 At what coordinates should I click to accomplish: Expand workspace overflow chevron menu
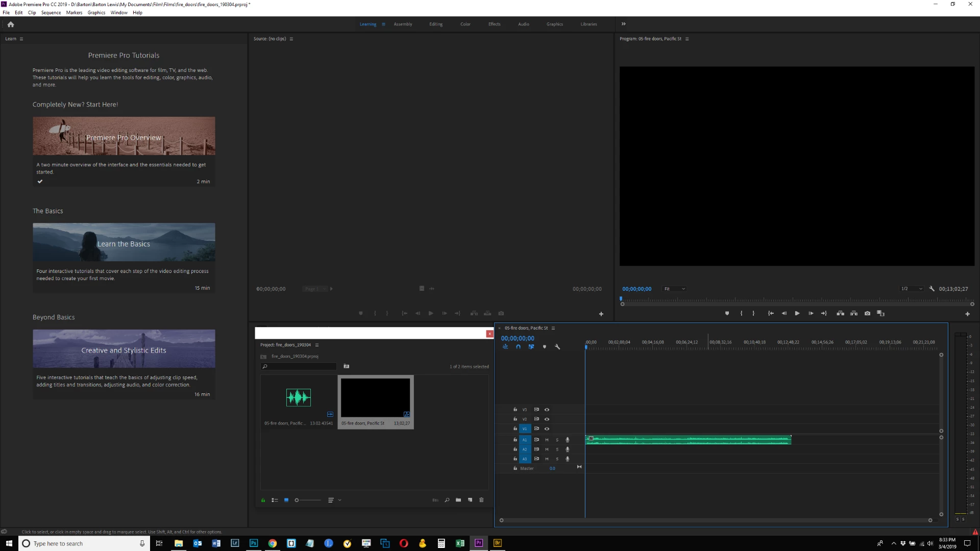click(623, 24)
